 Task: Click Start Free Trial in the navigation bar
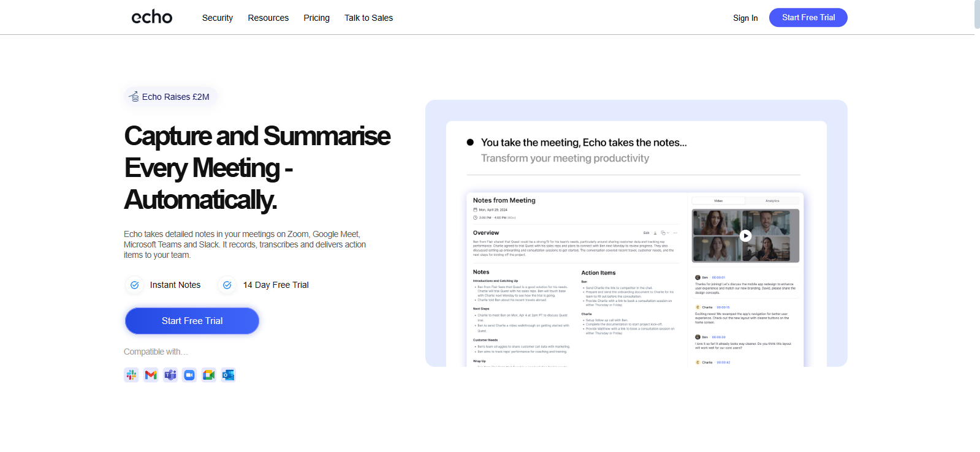808,18
